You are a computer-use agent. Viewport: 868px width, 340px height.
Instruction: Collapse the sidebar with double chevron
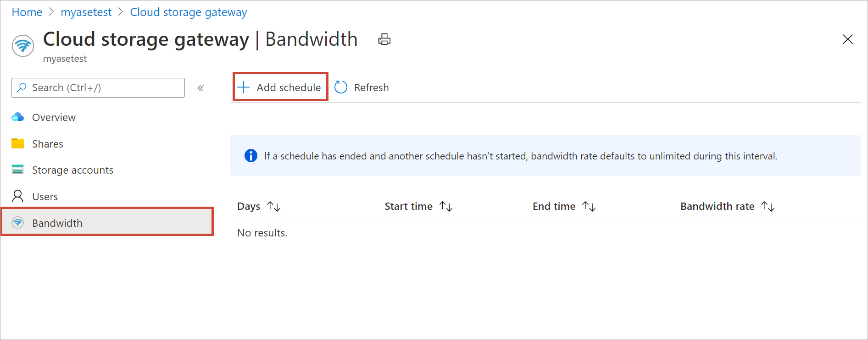tap(200, 88)
